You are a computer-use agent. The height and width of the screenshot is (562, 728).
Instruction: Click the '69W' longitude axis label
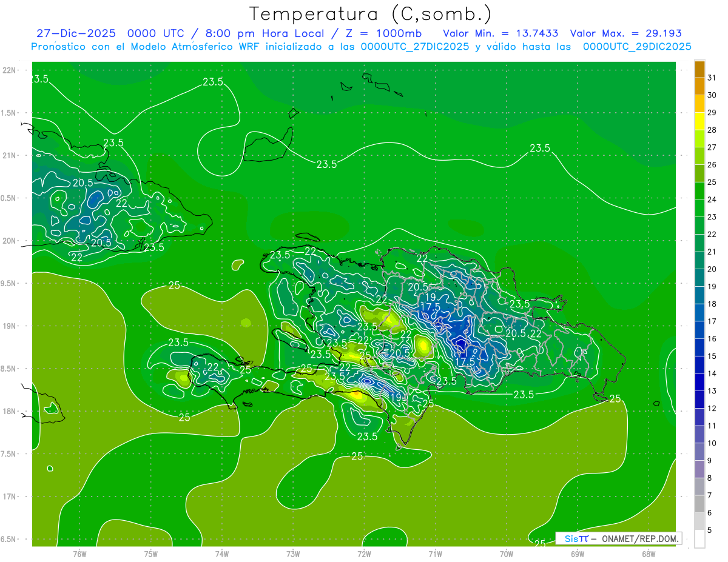[578, 554]
